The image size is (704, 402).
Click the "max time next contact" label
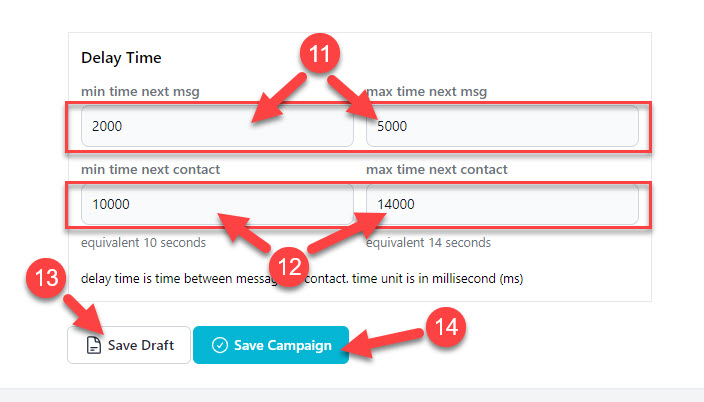(x=437, y=169)
